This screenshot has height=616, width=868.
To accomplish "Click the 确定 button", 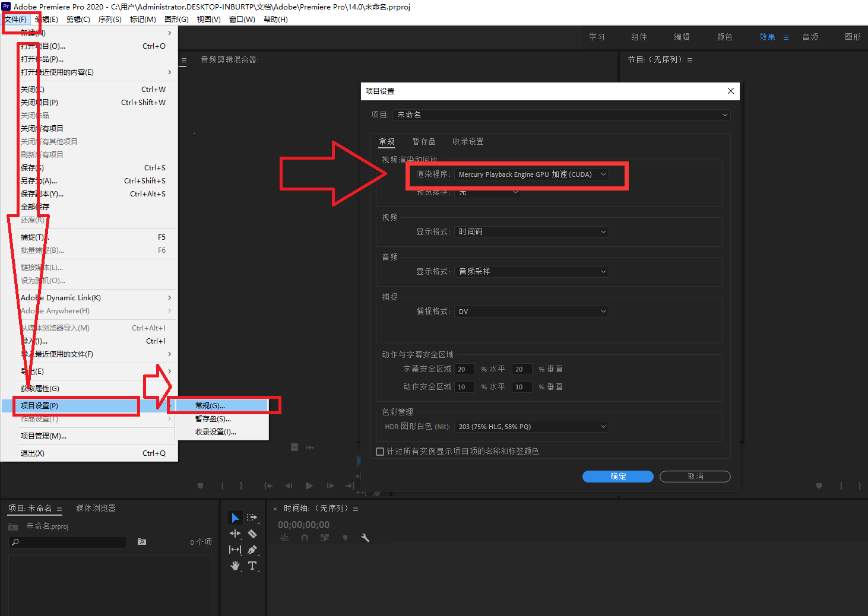I will [x=618, y=477].
